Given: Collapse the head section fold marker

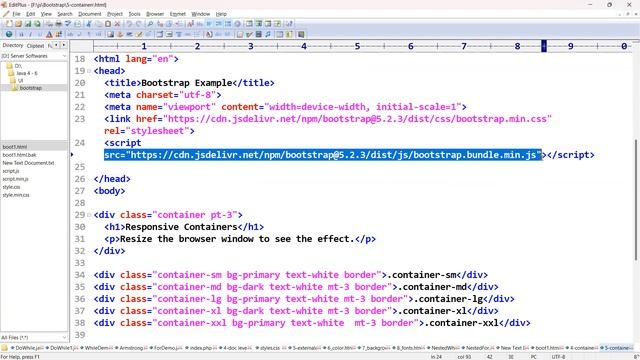Looking at the screenshot, I should tap(89, 71).
